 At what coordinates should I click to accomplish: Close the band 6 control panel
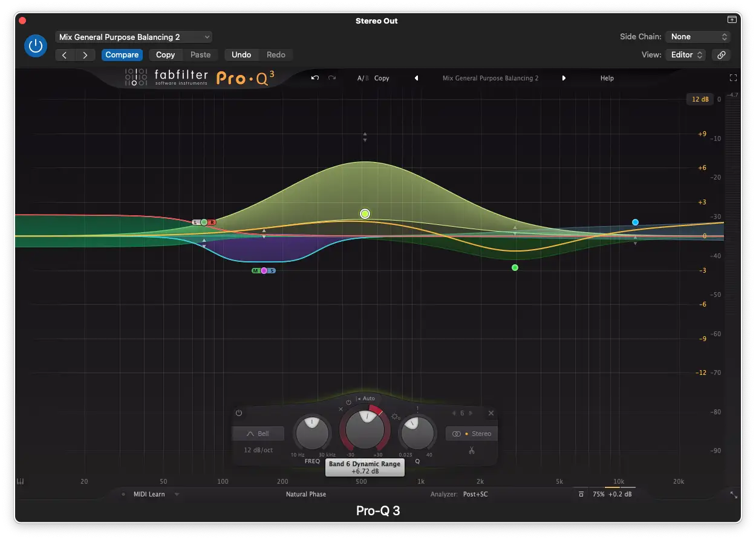coord(491,413)
